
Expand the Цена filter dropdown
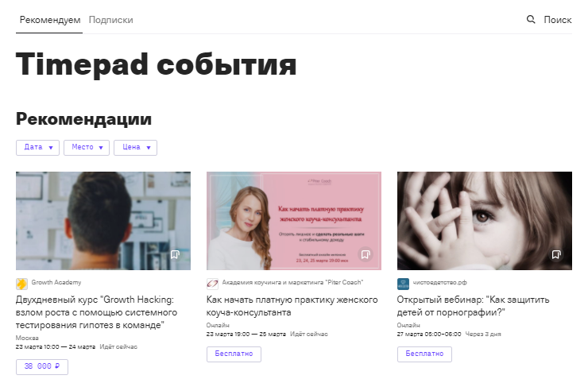pos(135,148)
